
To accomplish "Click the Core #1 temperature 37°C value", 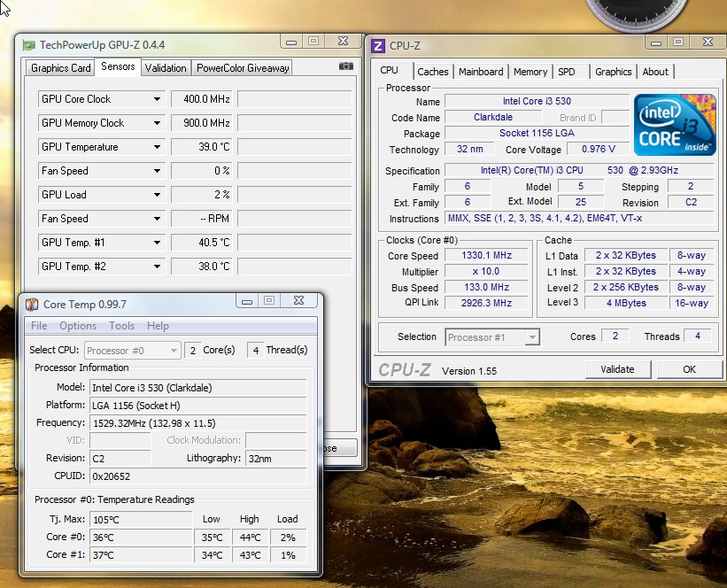I will 141,555.
